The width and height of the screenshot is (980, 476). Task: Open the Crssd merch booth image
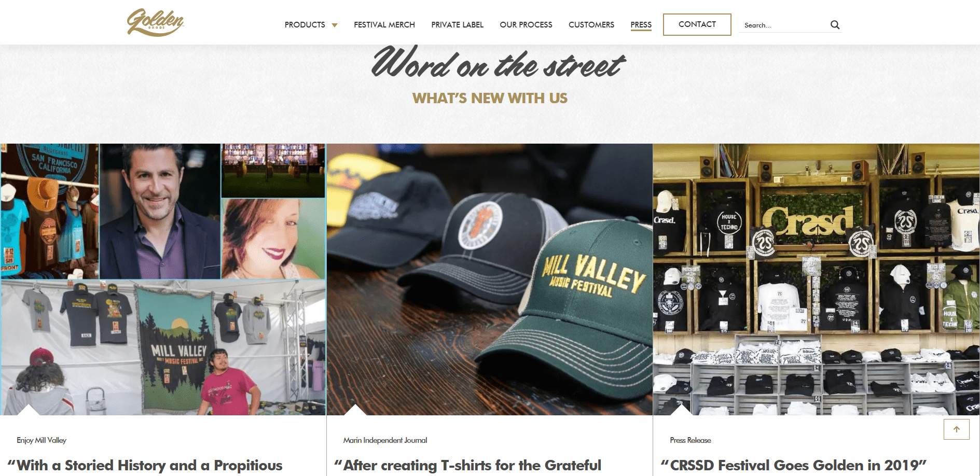click(816, 279)
